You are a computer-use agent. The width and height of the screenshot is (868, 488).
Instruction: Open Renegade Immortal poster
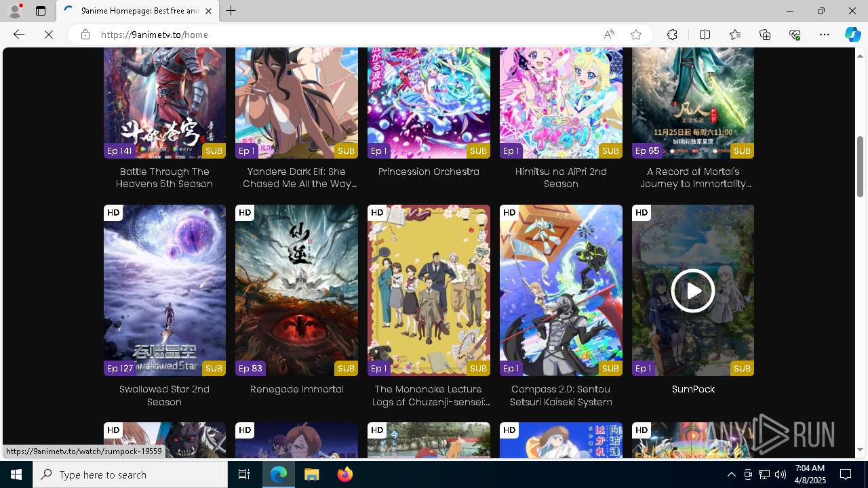pyautogui.click(x=296, y=290)
